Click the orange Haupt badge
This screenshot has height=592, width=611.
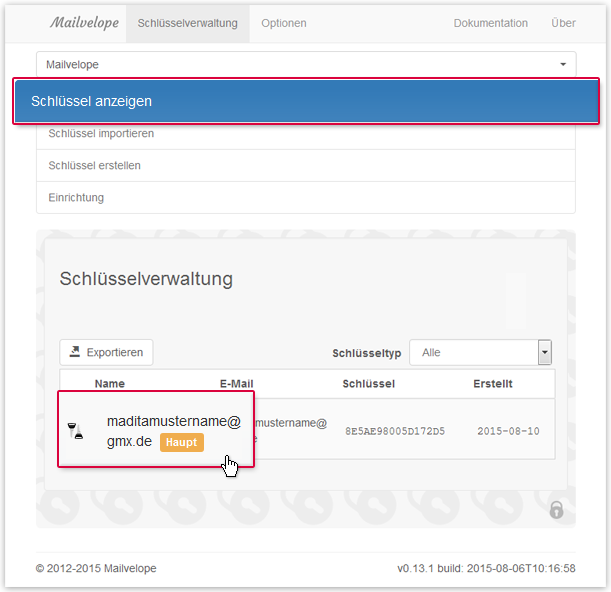(x=182, y=442)
